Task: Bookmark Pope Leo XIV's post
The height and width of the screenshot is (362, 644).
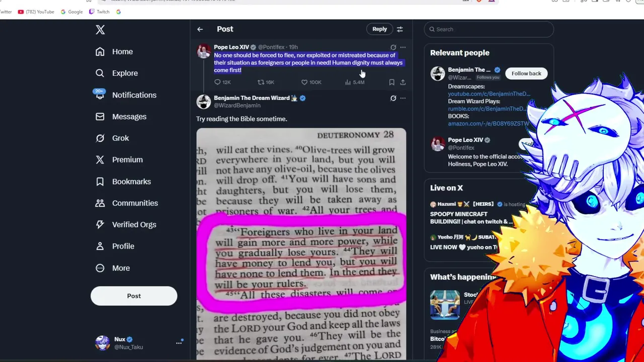Action: pyautogui.click(x=391, y=82)
